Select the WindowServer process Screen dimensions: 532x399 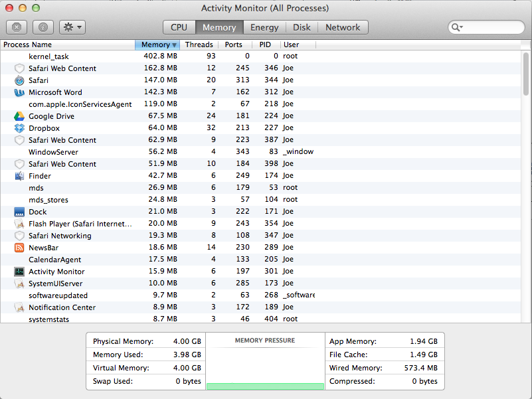pyautogui.click(x=260, y=152)
